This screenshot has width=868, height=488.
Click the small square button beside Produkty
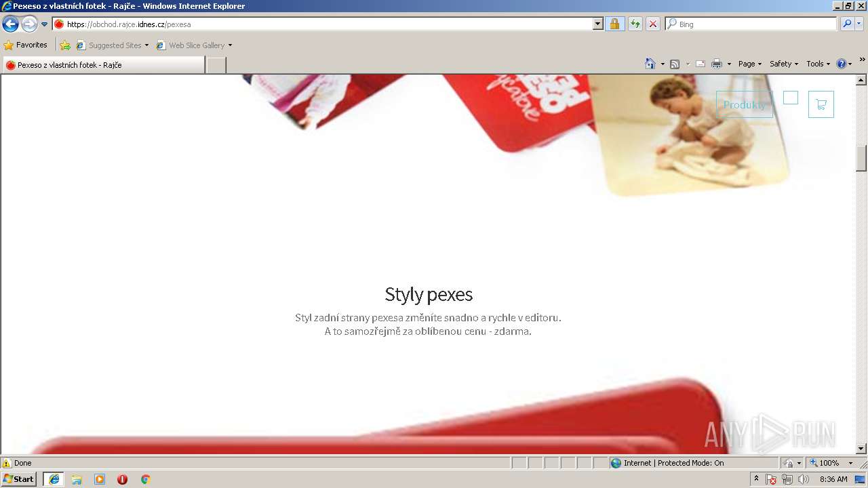click(791, 98)
